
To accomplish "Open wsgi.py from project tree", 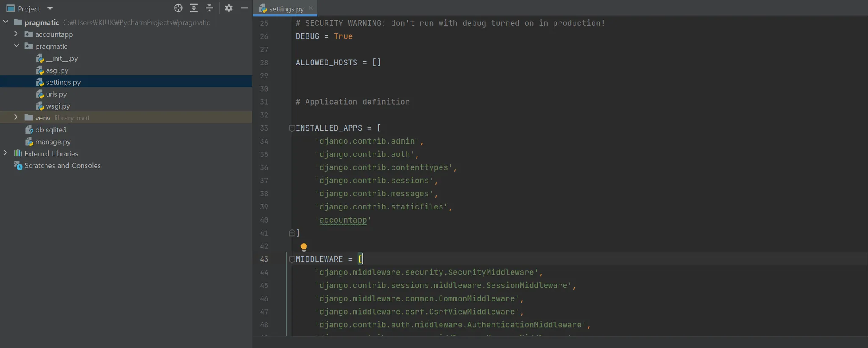I will point(58,106).
